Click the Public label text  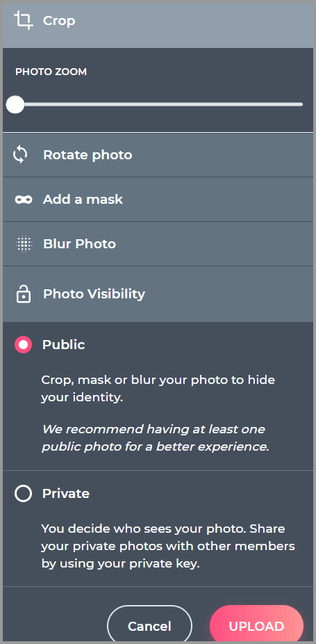[64, 344]
